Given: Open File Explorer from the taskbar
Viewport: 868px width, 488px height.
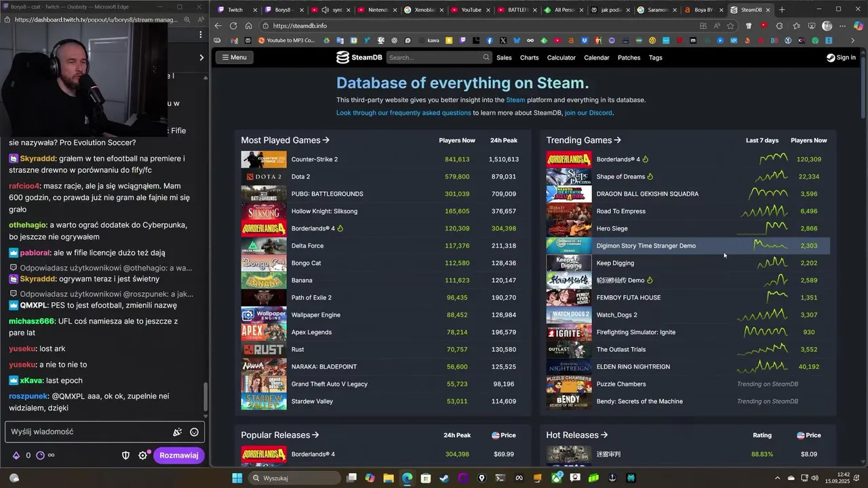Looking at the screenshot, I should pos(388,478).
